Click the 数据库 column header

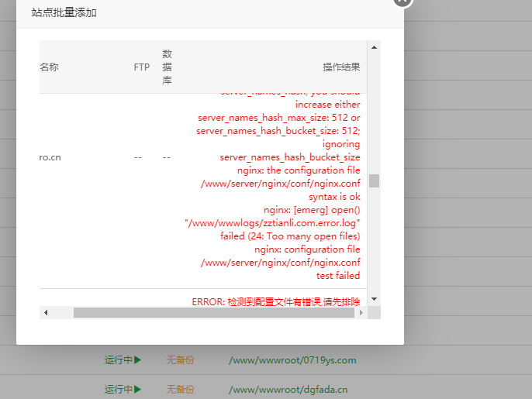point(167,67)
